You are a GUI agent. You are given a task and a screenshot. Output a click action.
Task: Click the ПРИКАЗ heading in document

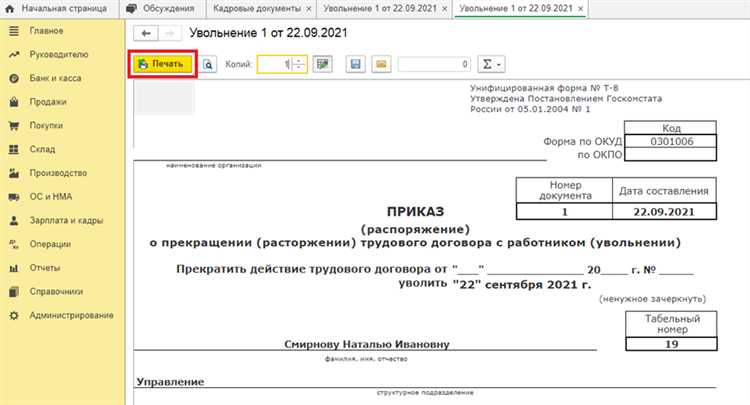pyautogui.click(x=415, y=211)
